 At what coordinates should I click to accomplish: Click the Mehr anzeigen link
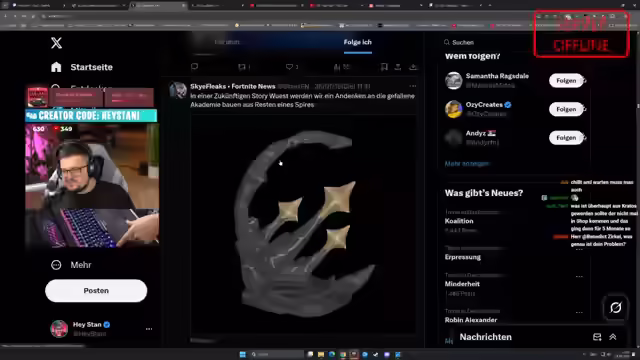click(467, 164)
